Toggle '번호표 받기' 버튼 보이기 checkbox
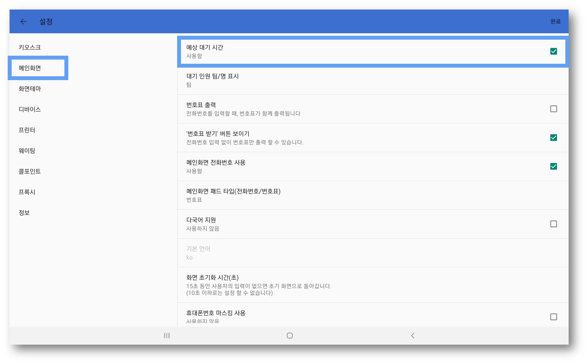Screen dimensions: 588x364 [553, 138]
